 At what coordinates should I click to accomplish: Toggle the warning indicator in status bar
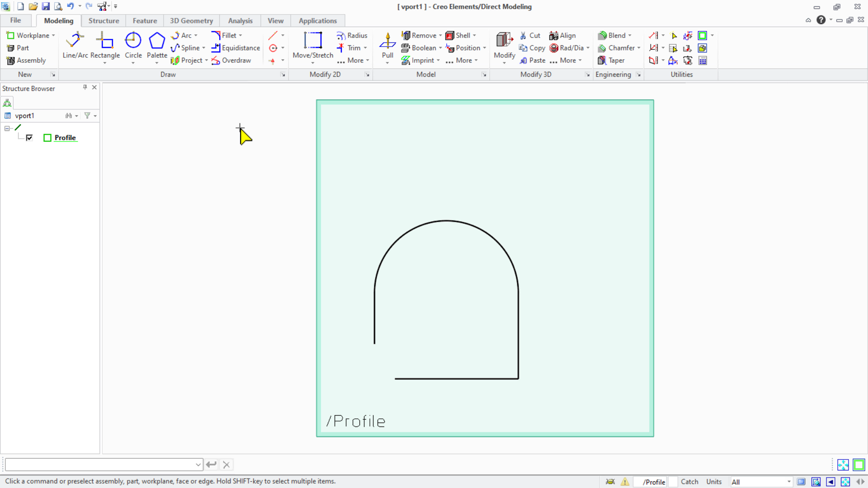[x=625, y=482]
